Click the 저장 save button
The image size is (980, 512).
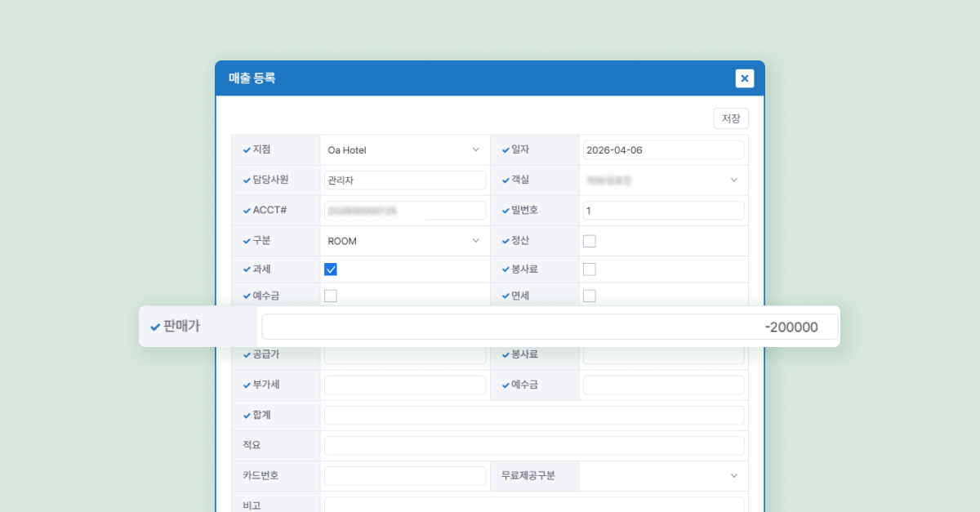(x=731, y=118)
